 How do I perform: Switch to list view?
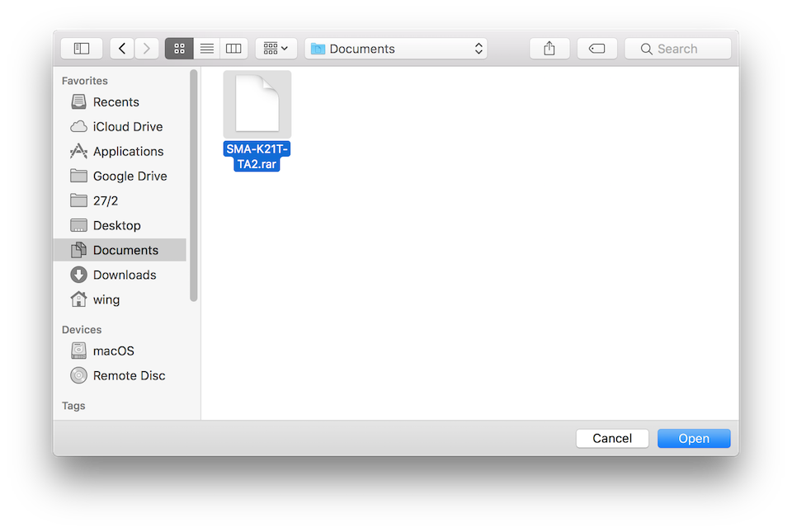point(205,48)
